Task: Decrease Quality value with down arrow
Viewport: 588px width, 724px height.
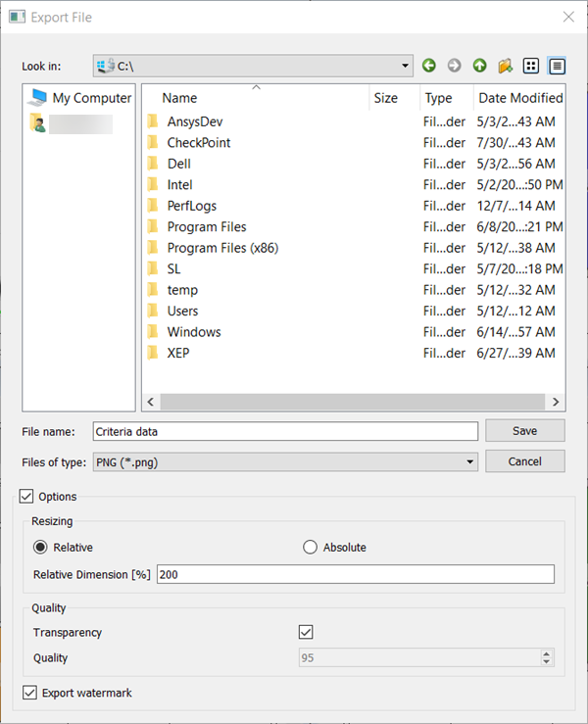Action: (x=547, y=661)
